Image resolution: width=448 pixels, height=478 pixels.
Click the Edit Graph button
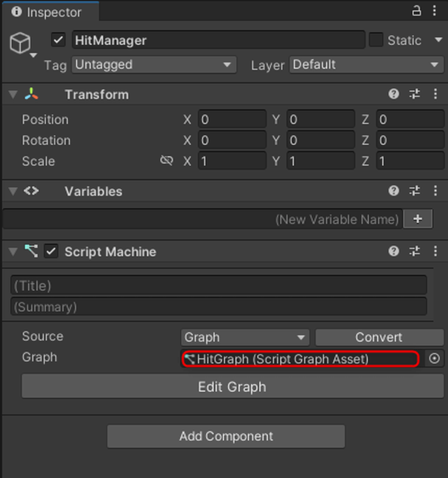tap(232, 387)
